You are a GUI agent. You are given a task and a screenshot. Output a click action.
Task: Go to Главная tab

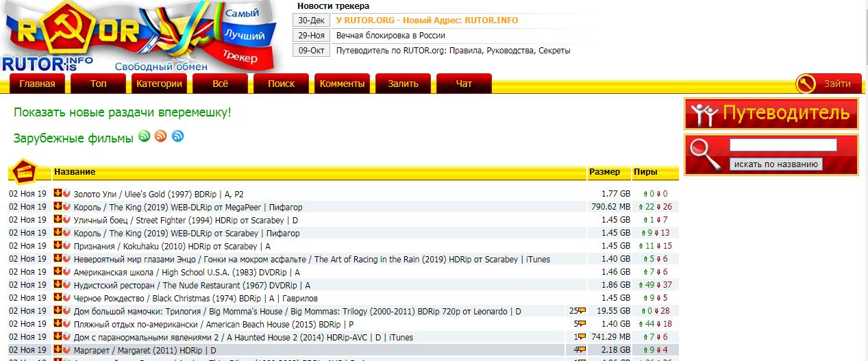37,84
